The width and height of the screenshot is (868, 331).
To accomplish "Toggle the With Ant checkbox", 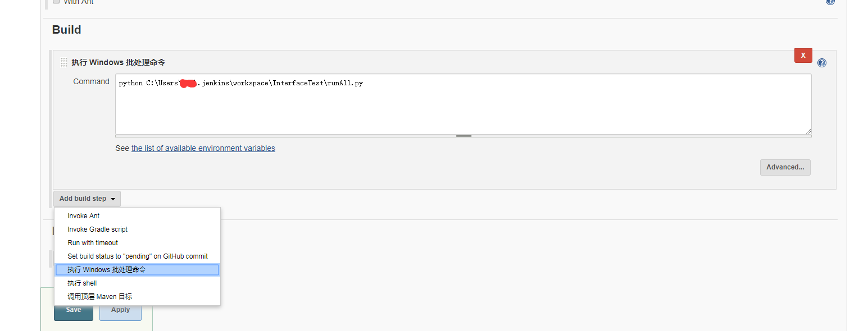I will click(56, 2).
